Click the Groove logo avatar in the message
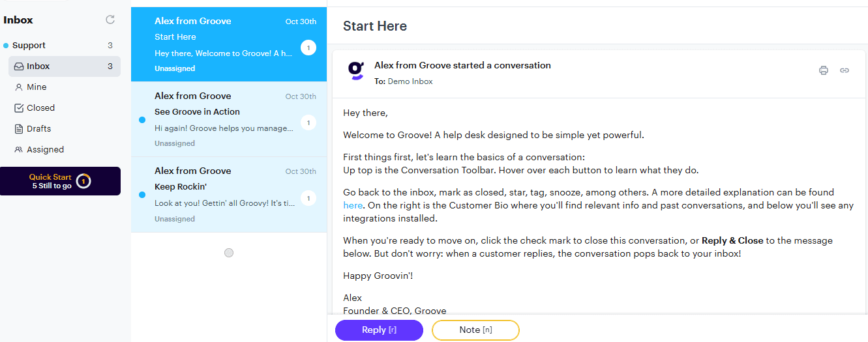 pos(355,70)
